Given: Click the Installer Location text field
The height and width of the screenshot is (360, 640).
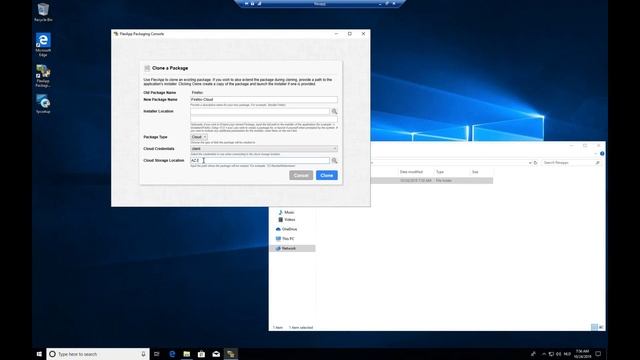Looking at the screenshot, I should click(260, 111).
